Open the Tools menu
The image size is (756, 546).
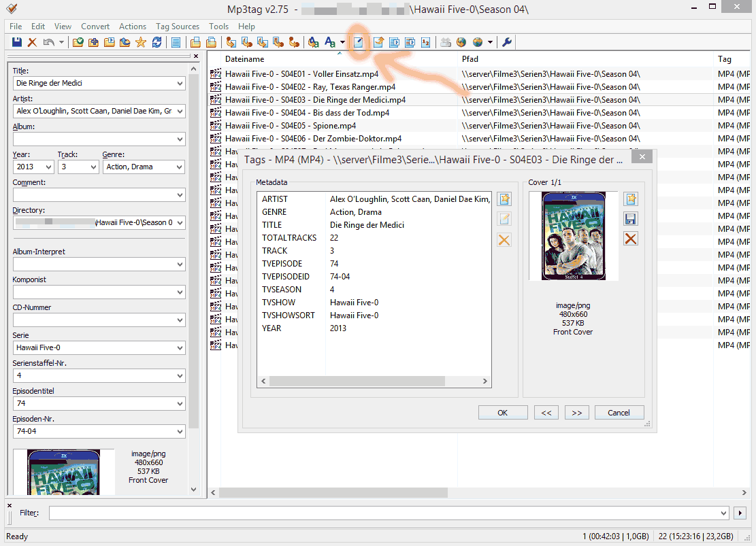pos(218,27)
